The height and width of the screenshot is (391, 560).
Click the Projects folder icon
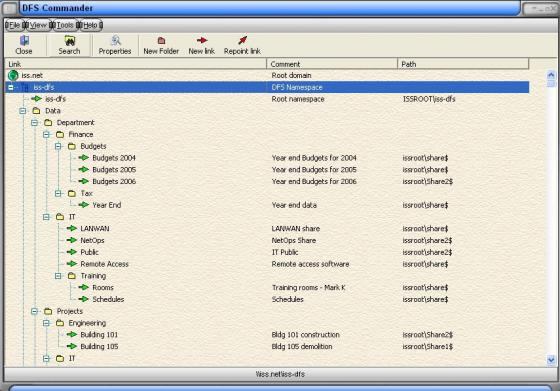tap(48, 311)
